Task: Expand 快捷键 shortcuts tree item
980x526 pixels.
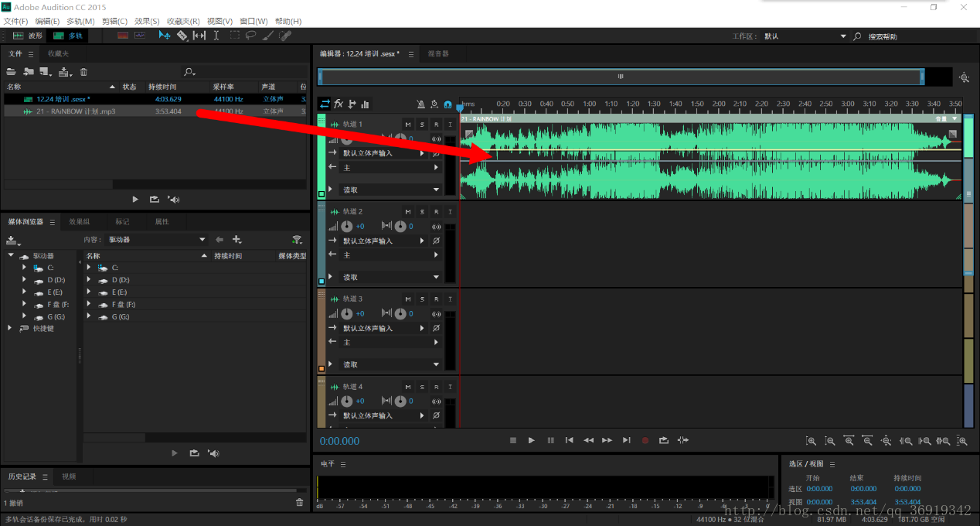Action: coord(10,328)
